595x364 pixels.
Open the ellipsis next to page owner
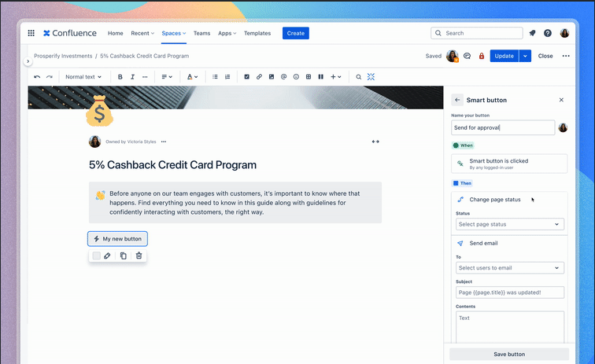(x=164, y=142)
